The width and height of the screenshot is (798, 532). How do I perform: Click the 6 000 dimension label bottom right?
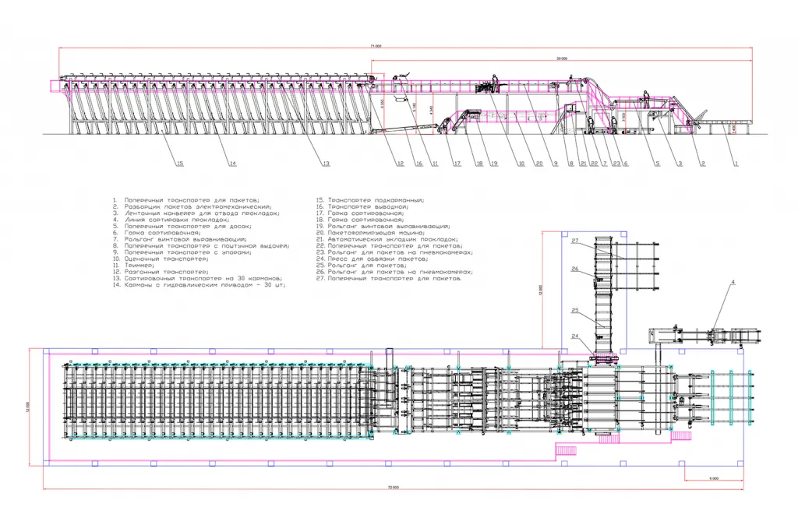click(x=714, y=478)
